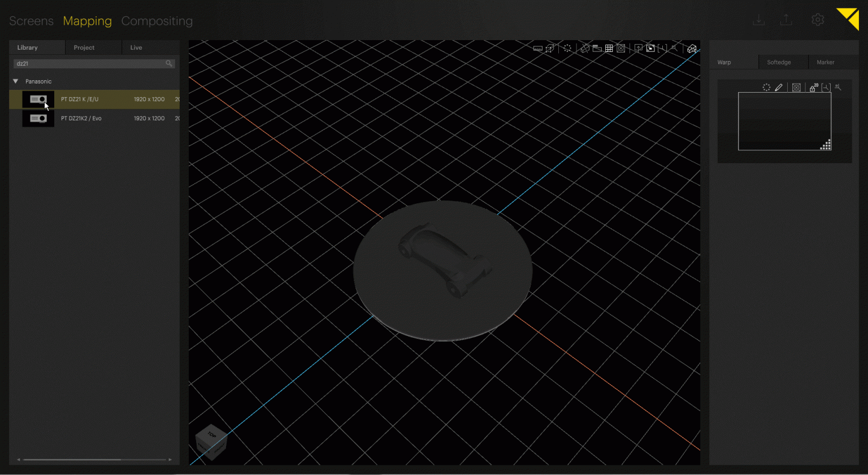868x475 pixels.
Task: Open the Screens workspace
Action: coord(31,21)
